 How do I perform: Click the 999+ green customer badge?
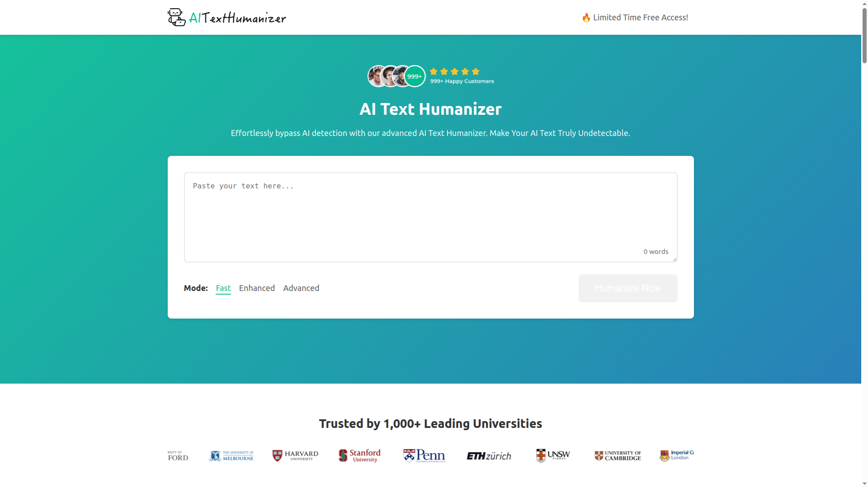tap(414, 76)
